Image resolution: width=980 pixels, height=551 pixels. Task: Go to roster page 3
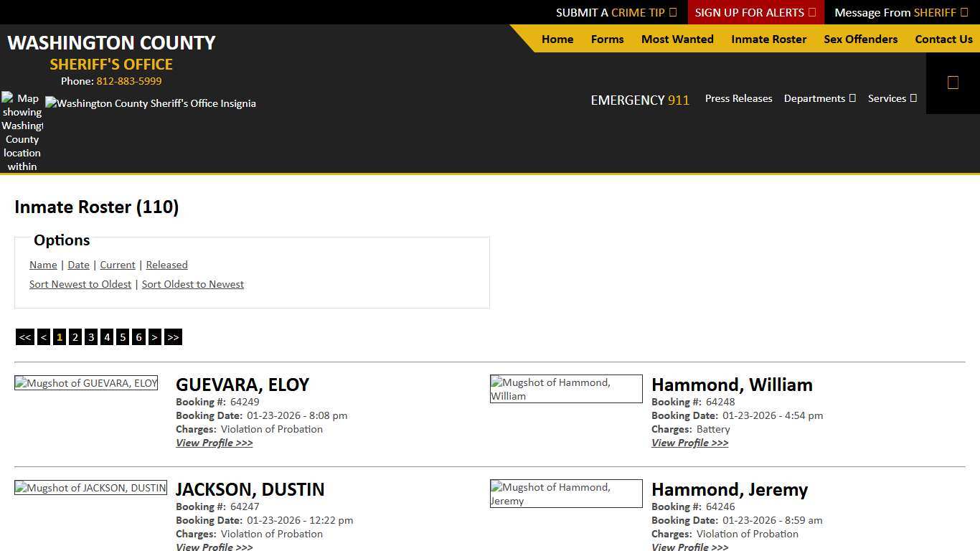91,336
